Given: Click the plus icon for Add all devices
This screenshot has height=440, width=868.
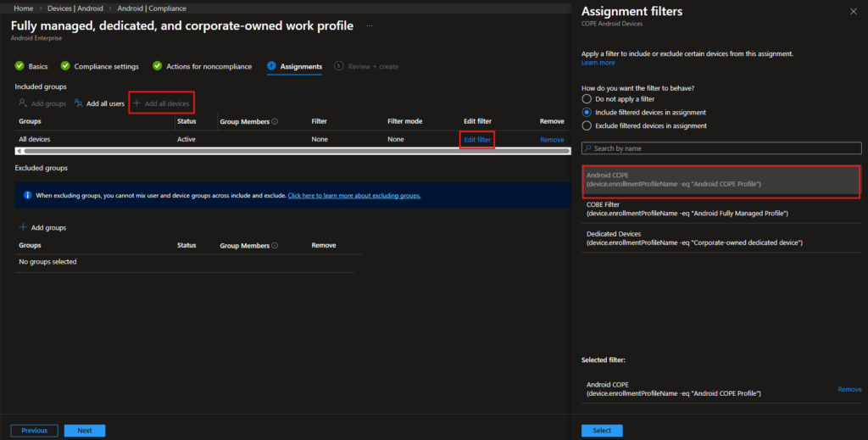Looking at the screenshot, I should pos(137,103).
